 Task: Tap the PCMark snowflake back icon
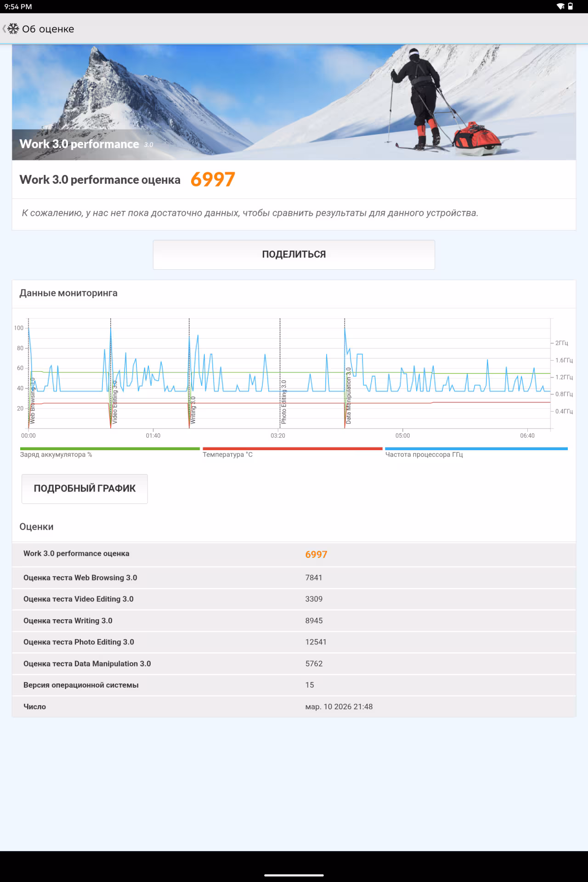click(x=12, y=29)
